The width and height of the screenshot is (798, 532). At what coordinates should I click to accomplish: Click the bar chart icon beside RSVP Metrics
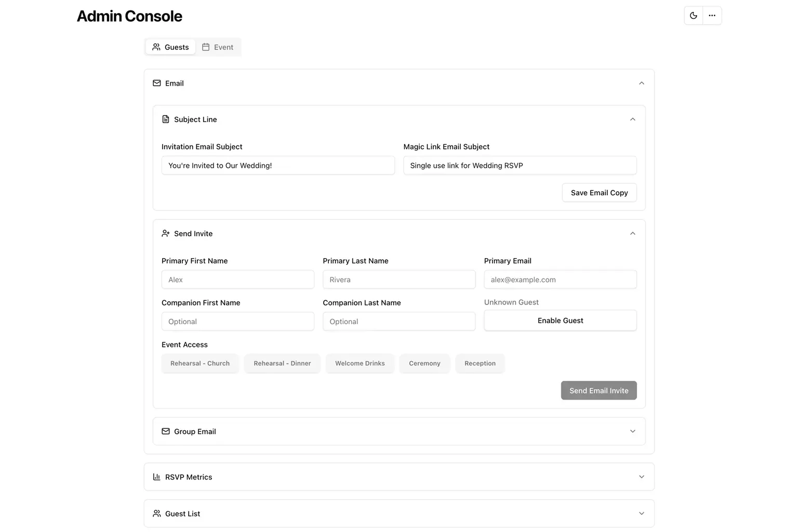[x=157, y=477]
